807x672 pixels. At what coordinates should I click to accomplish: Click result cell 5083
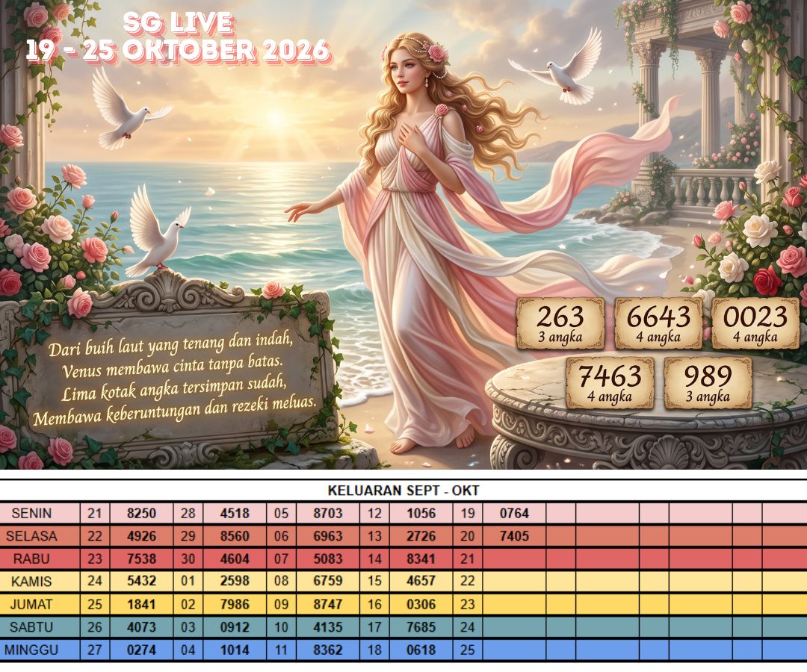click(x=328, y=559)
